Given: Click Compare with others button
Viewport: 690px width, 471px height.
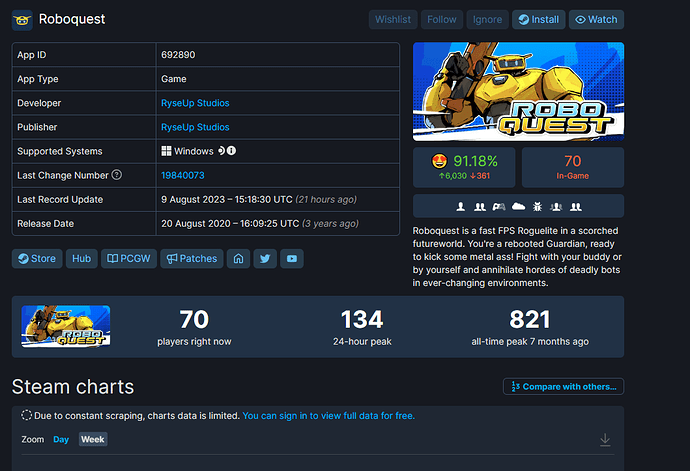Looking at the screenshot, I should point(563,386).
